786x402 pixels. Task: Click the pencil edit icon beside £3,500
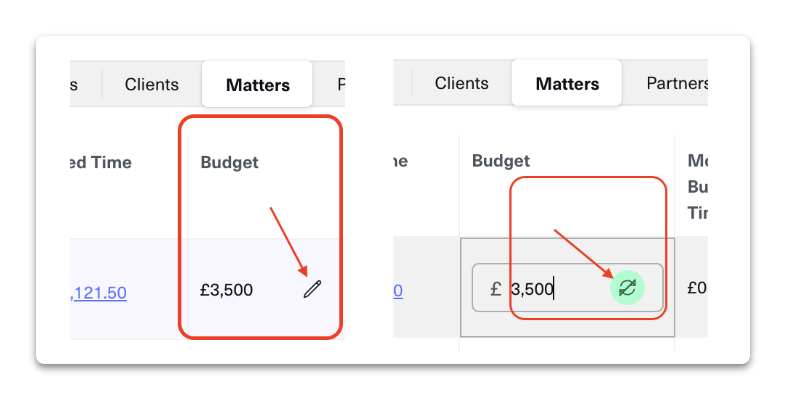tap(312, 289)
